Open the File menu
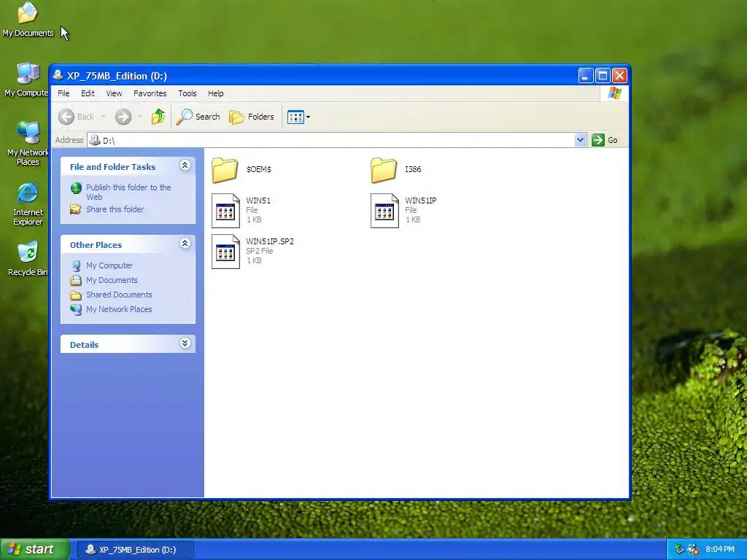The width and height of the screenshot is (747, 560). tap(63, 93)
